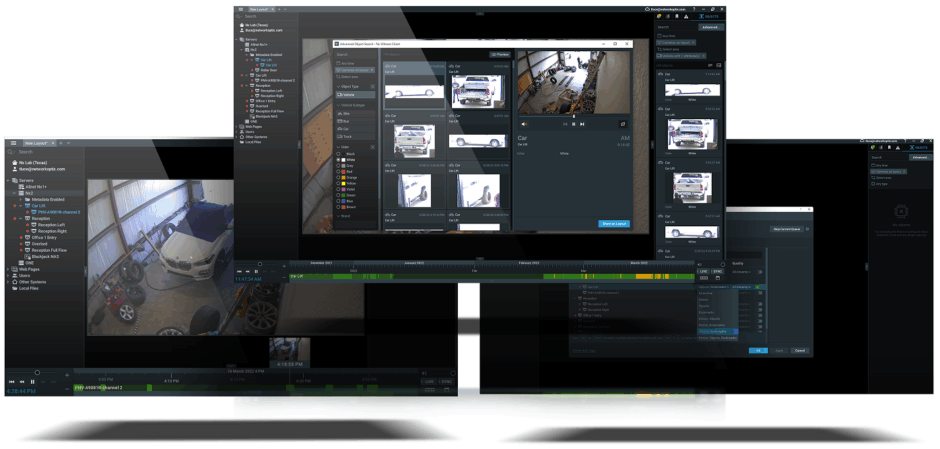Screen dimensions: 940x449
Task: Select the White color radio button
Action: 340,161
